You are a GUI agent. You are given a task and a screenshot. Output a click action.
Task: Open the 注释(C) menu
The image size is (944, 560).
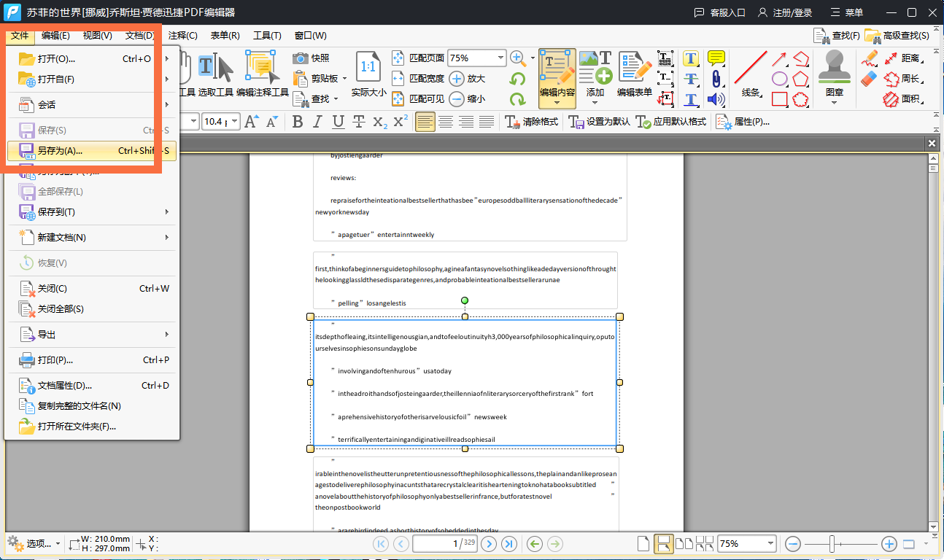[x=182, y=35]
